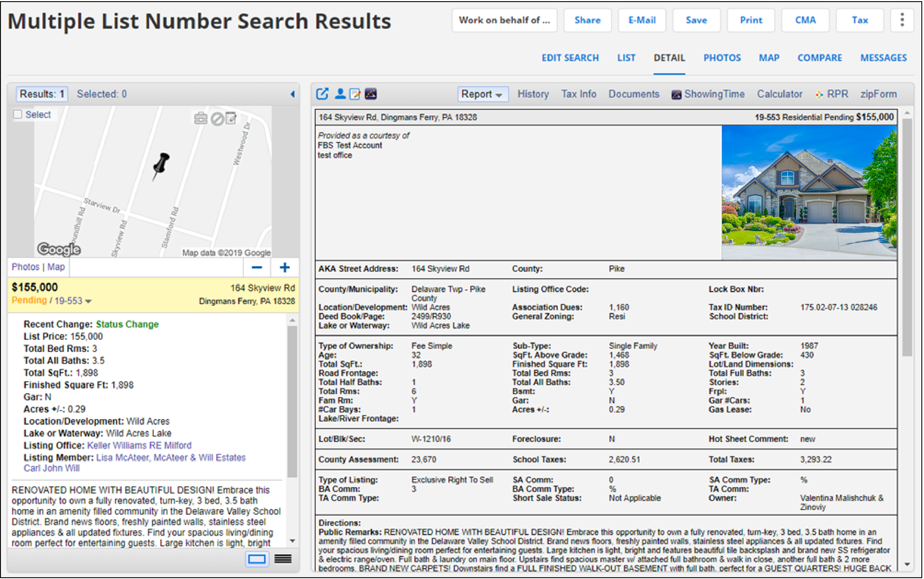Open Keller Williams RE Milford link

(139, 445)
